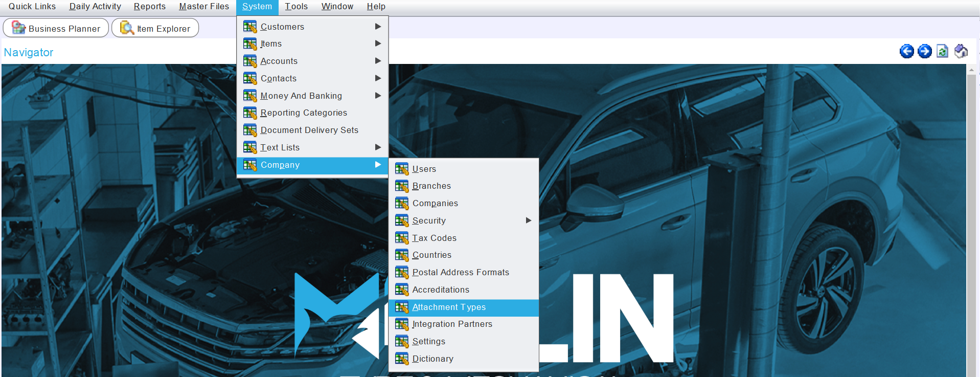Open the Window menu
The height and width of the screenshot is (377, 980).
(x=337, y=7)
